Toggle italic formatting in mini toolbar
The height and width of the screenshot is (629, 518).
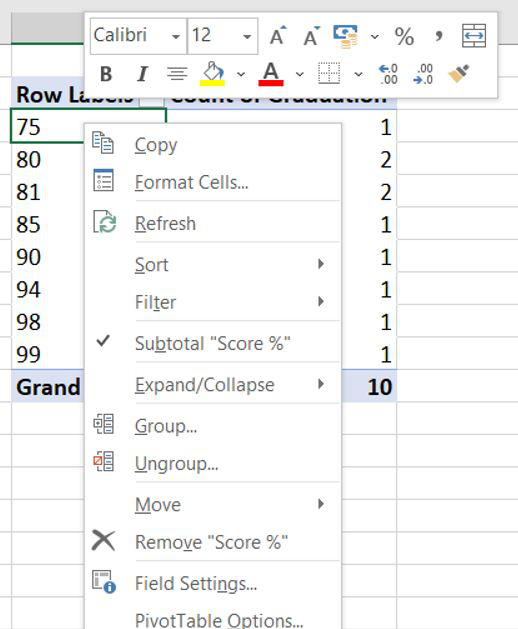click(x=142, y=74)
